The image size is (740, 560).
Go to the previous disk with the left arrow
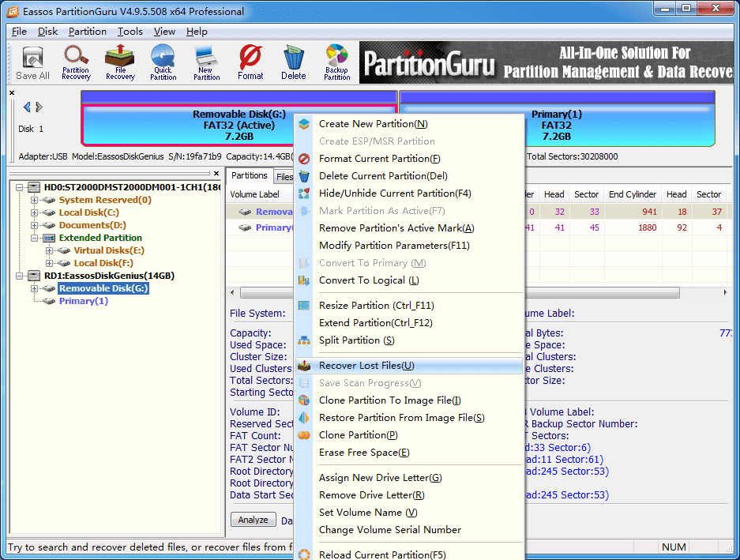[x=27, y=107]
